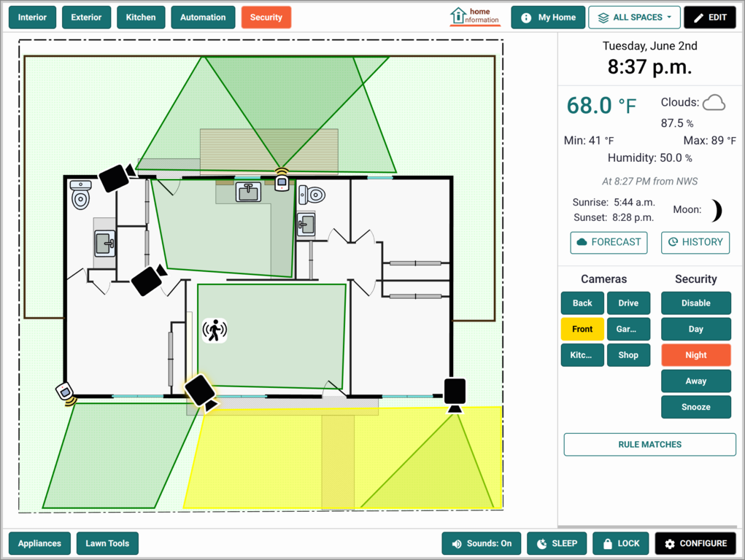Click the EDIT pencil button

pyautogui.click(x=710, y=17)
